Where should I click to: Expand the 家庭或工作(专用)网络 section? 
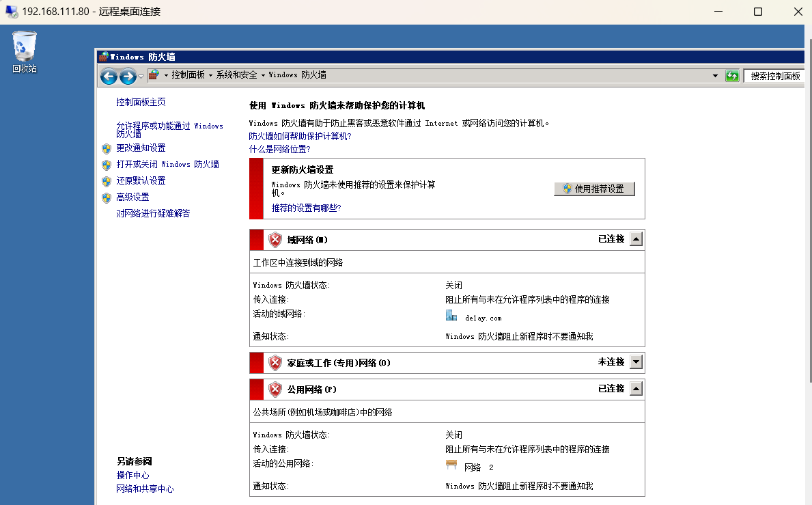(x=635, y=361)
